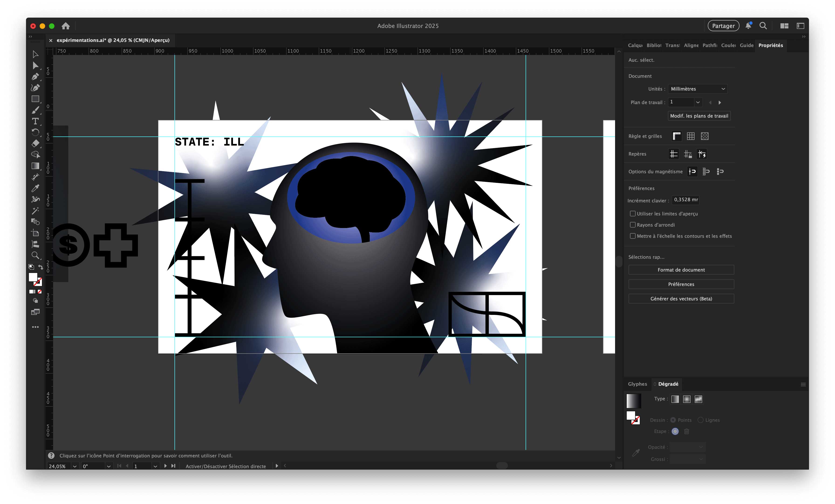
Task: Select the Eyedropper tool
Action: 35,188
